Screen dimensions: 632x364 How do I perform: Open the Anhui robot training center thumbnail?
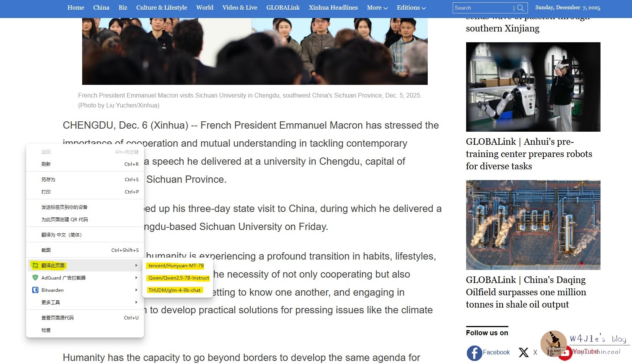[533, 87]
